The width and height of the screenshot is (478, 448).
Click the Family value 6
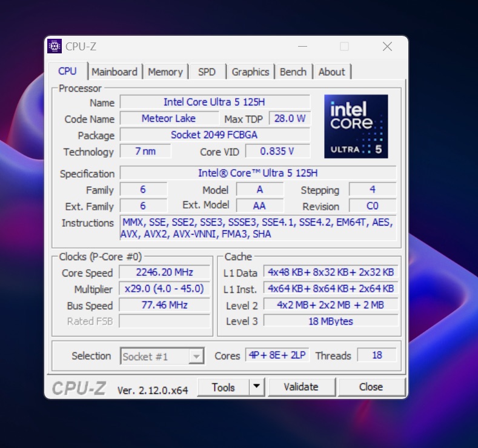[143, 189]
